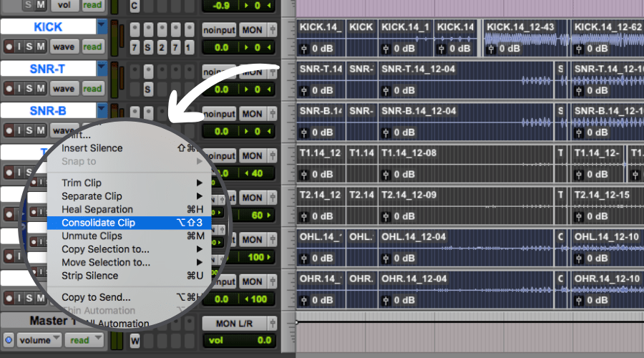Select clip OHL.14_12-10

point(608,248)
